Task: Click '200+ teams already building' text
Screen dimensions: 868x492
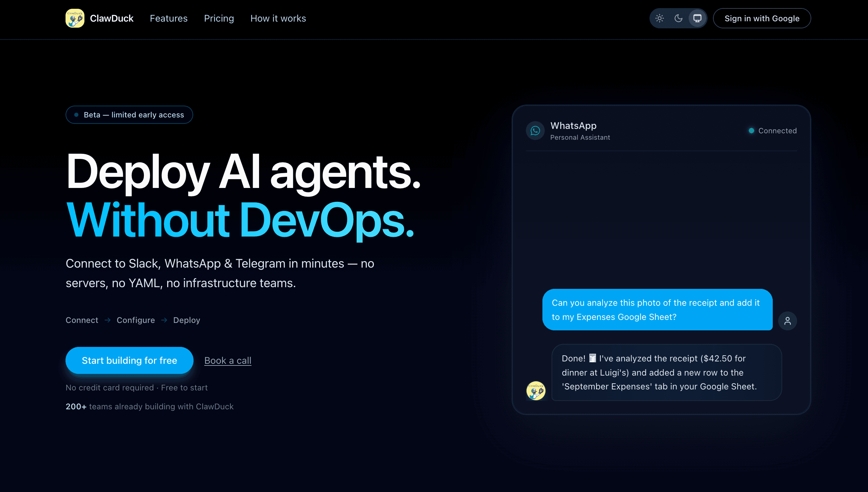Action: click(150, 407)
